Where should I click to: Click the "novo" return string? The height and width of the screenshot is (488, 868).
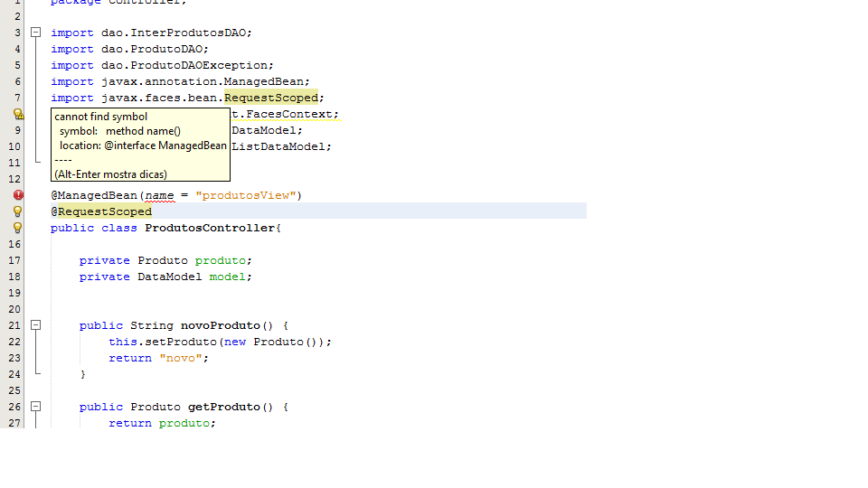(x=181, y=358)
